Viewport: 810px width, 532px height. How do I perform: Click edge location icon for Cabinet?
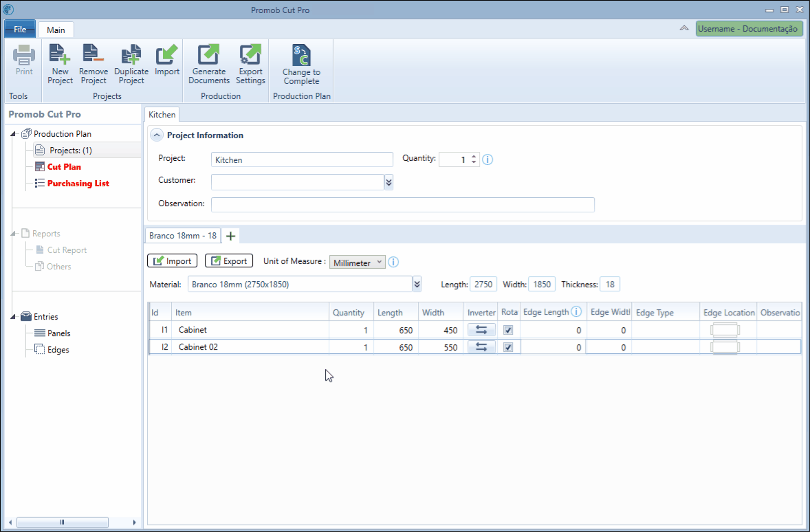[725, 330]
